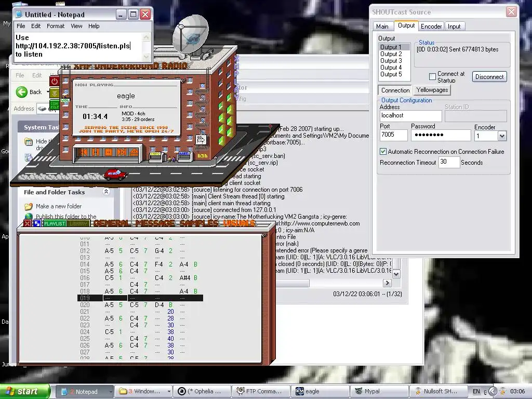Image resolution: width=532 pixels, height=399 pixels.
Task: Open XMPlay config button
Action: point(54,104)
